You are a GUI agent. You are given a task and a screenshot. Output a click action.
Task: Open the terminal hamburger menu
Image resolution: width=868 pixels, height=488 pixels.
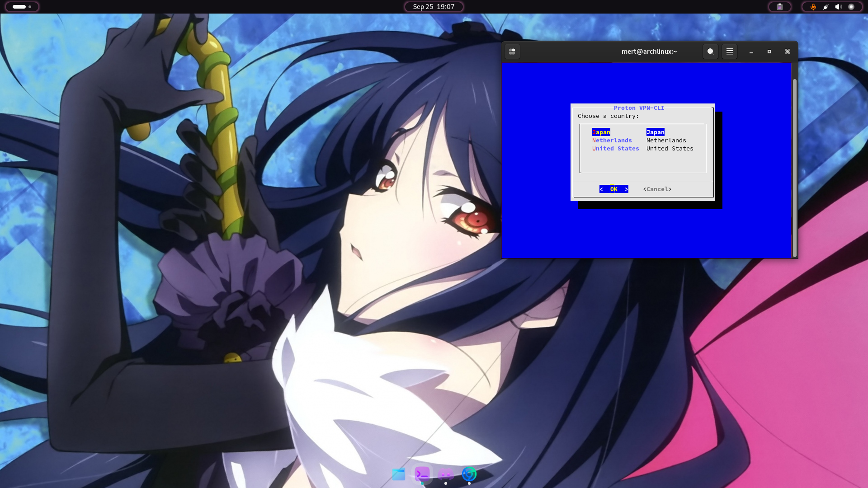(729, 52)
